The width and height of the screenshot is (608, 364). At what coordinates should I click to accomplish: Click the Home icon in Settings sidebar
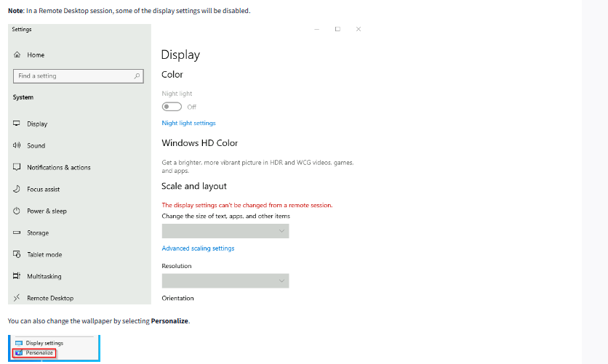(17, 55)
